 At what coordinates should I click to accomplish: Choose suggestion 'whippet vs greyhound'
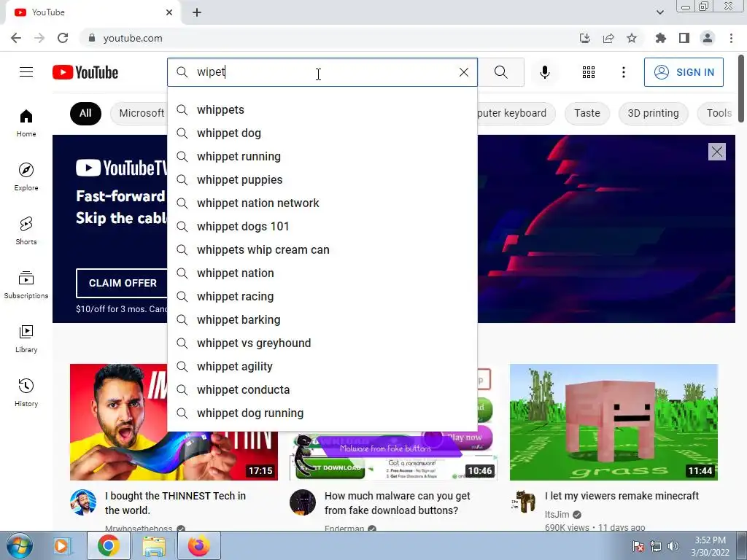click(322, 343)
